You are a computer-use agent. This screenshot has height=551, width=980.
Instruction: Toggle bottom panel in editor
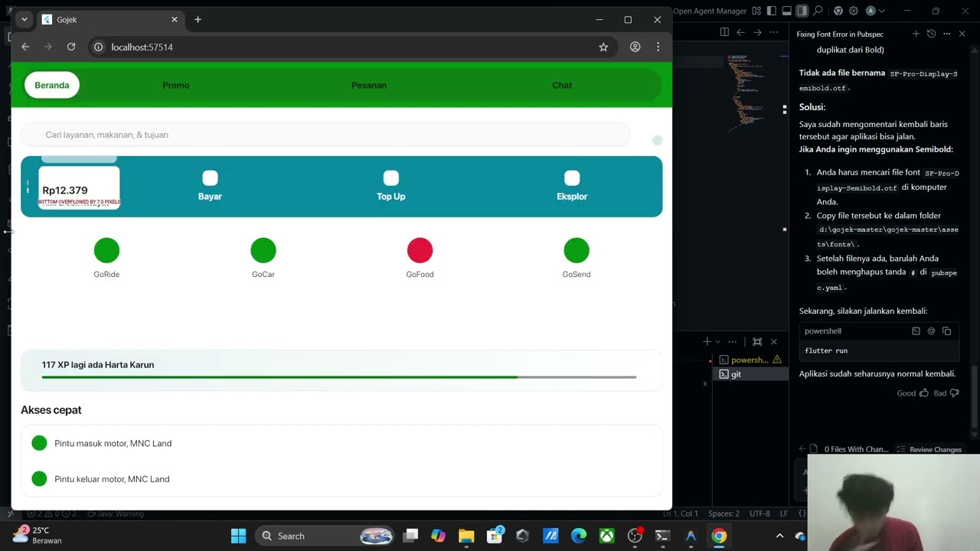(786, 11)
